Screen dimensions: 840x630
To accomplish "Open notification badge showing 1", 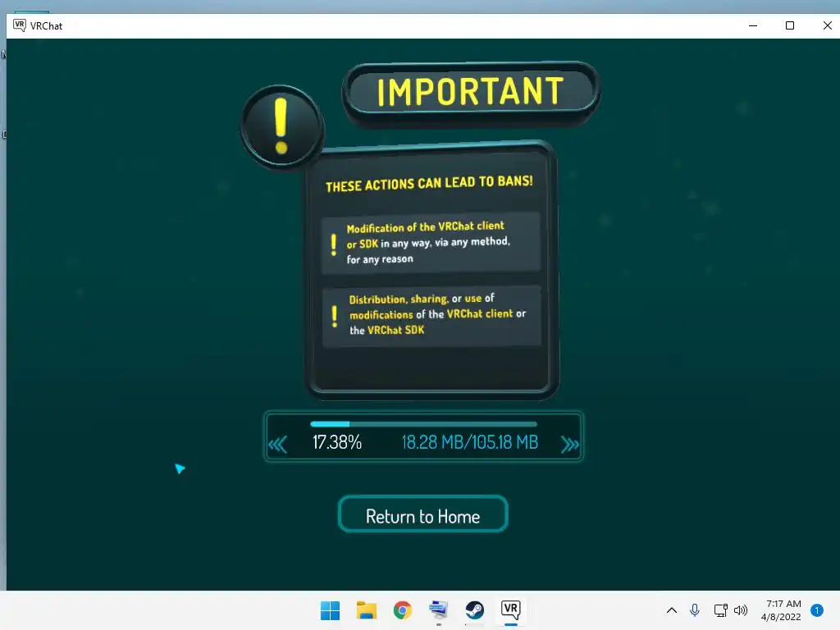I will click(817, 610).
